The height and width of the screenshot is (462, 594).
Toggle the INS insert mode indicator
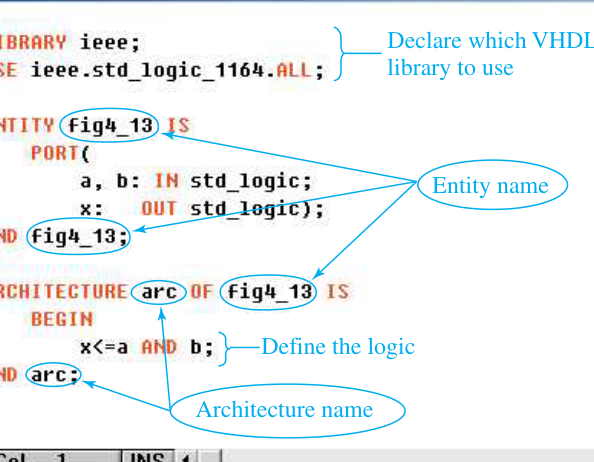point(148,456)
